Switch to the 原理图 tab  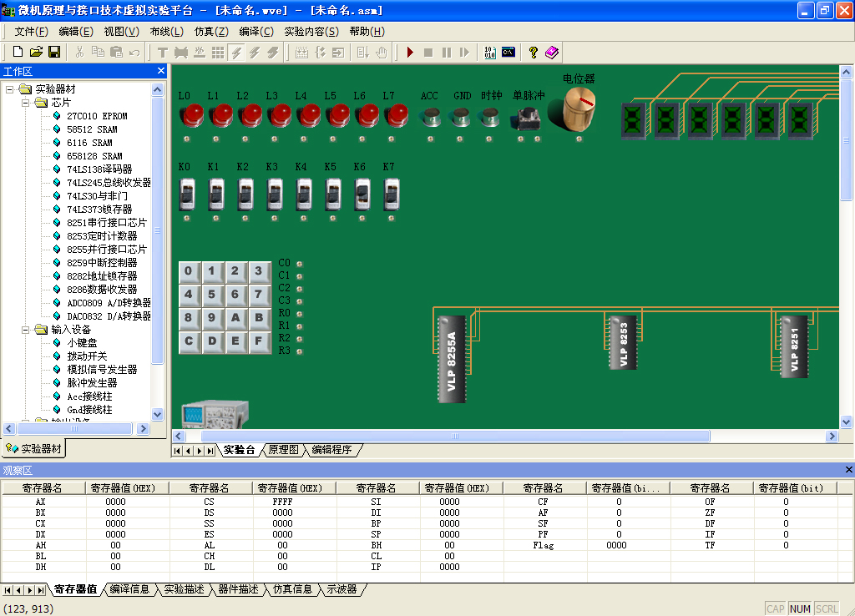tap(283, 450)
